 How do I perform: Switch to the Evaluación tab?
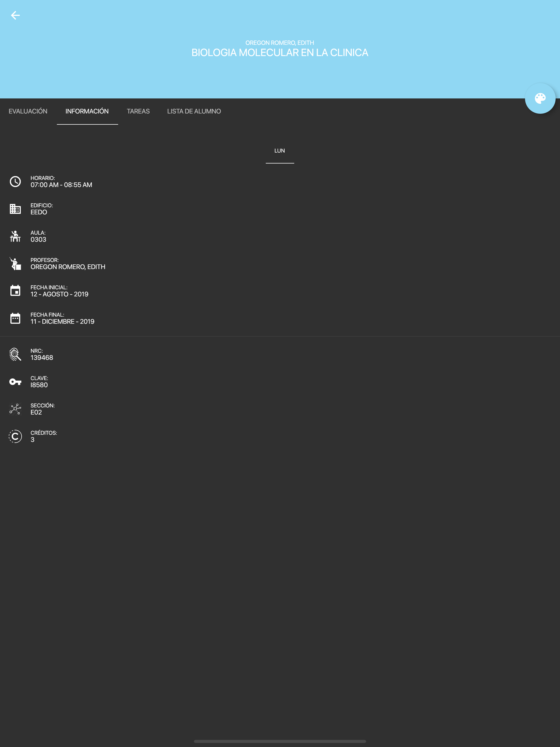(28, 112)
